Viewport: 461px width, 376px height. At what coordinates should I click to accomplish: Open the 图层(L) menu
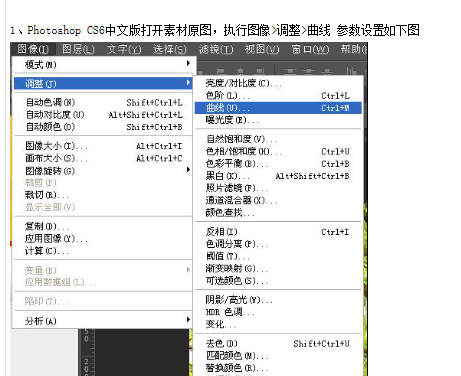(79, 49)
